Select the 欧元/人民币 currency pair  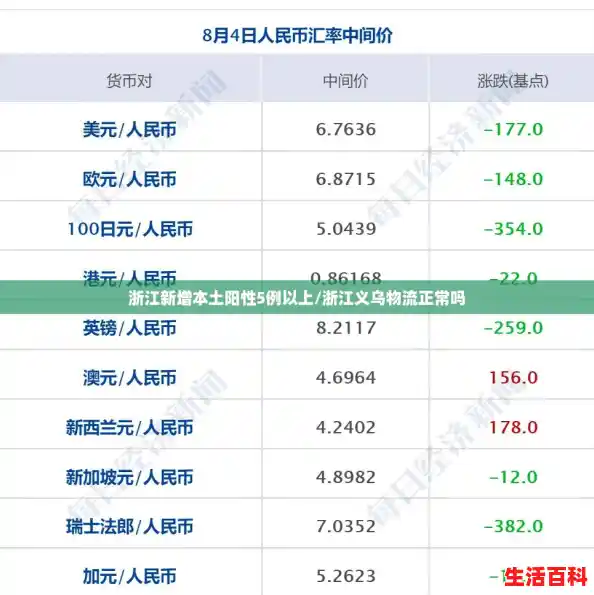(129, 179)
